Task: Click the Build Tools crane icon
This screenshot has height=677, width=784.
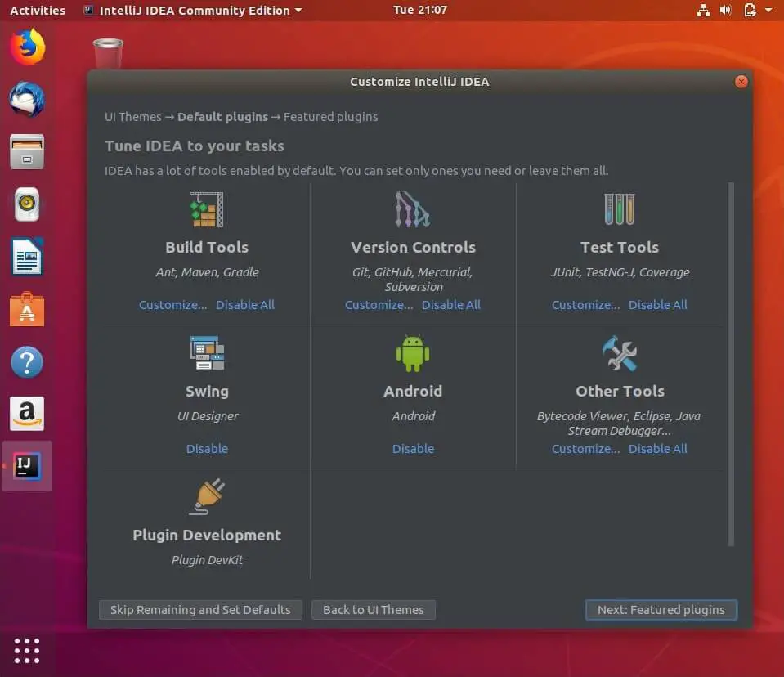Action: point(207,209)
